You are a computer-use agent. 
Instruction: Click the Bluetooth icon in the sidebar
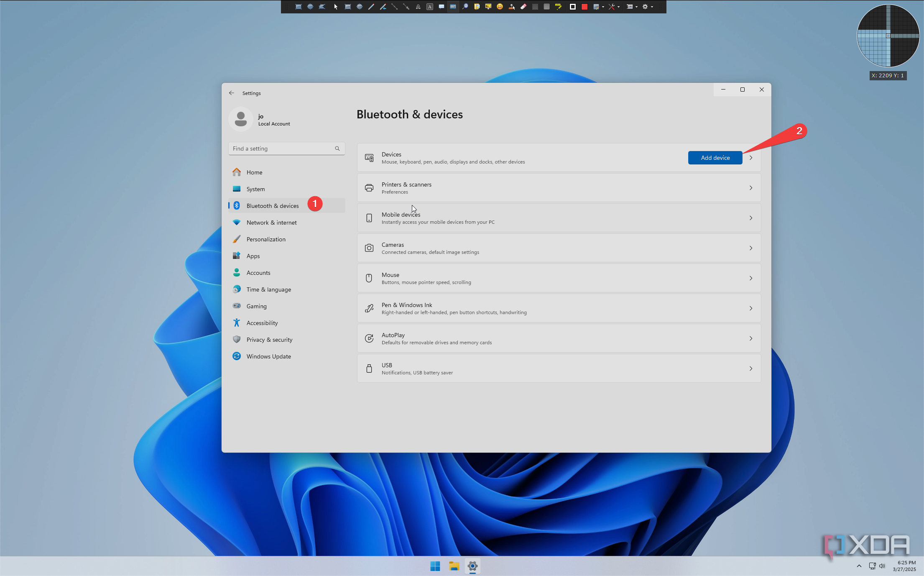(237, 205)
